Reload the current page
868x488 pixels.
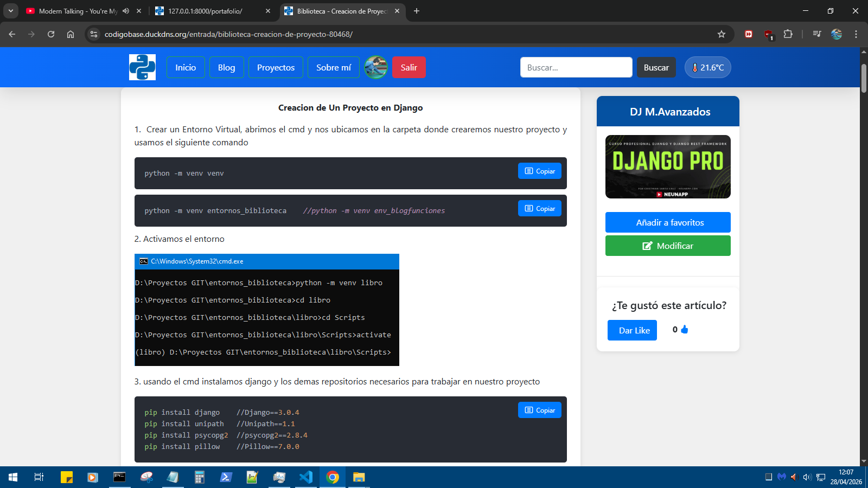tap(51, 34)
